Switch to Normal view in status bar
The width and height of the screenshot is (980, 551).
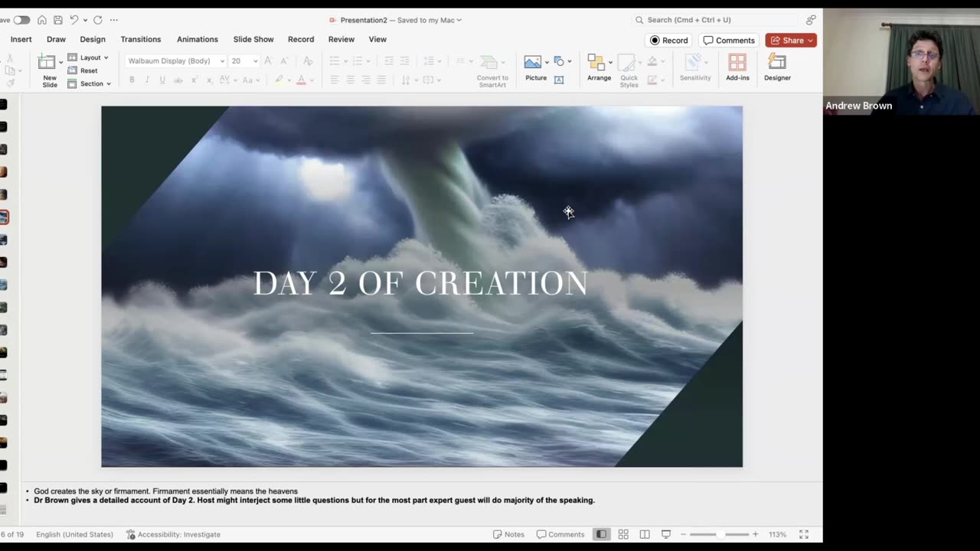(602, 534)
